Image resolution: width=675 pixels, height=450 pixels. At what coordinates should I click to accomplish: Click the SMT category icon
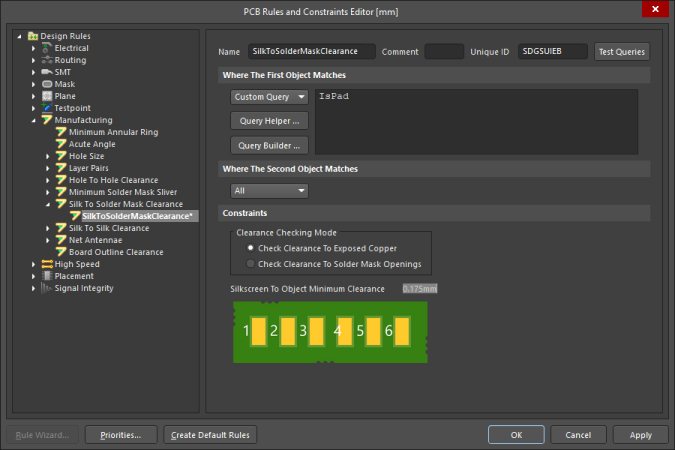(47, 72)
